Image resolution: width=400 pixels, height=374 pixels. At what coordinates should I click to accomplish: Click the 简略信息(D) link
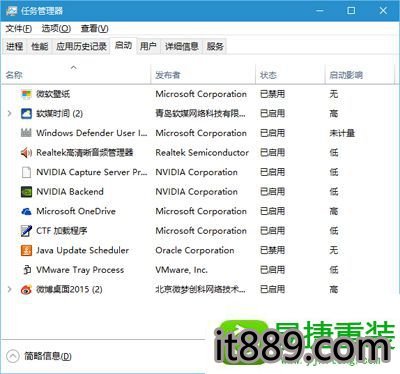coord(48,356)
